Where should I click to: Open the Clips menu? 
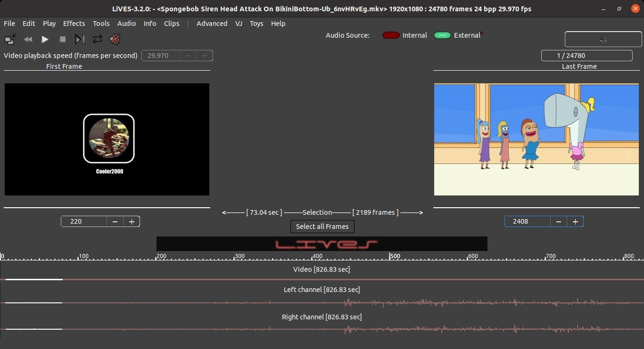[x=172, y=24]
